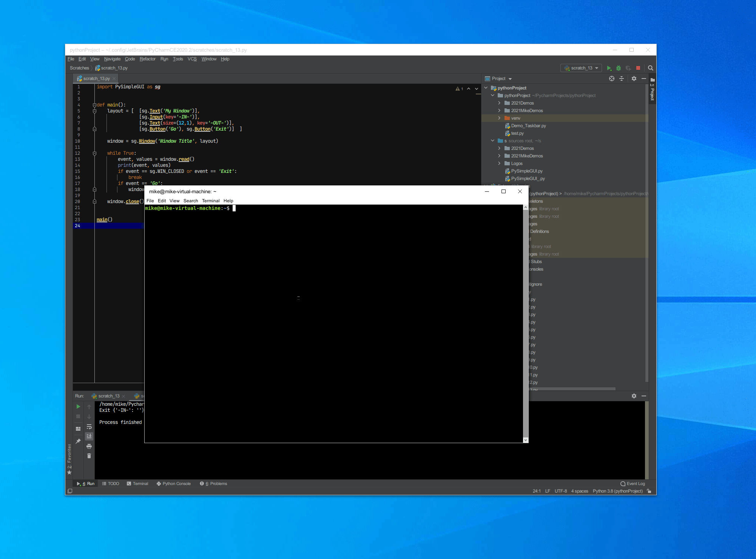Viewport: 756px width, 559px height.
Task: Open the Terminal menu in terminal window
Action: [211, 201]
